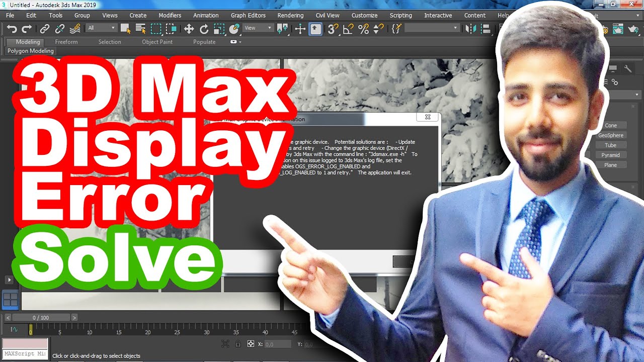644x362 pixels.
Task: Select the Select and Move tool
Action: [x=189, y=29]
